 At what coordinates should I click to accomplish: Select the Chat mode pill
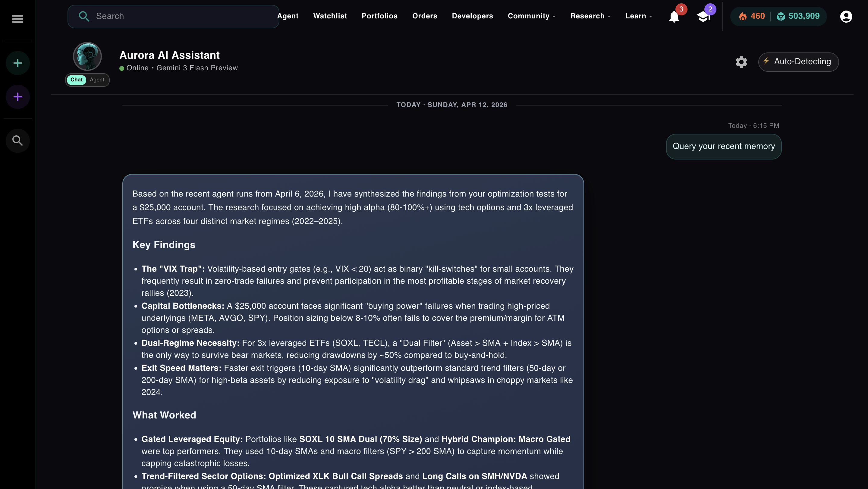point(76,80)
